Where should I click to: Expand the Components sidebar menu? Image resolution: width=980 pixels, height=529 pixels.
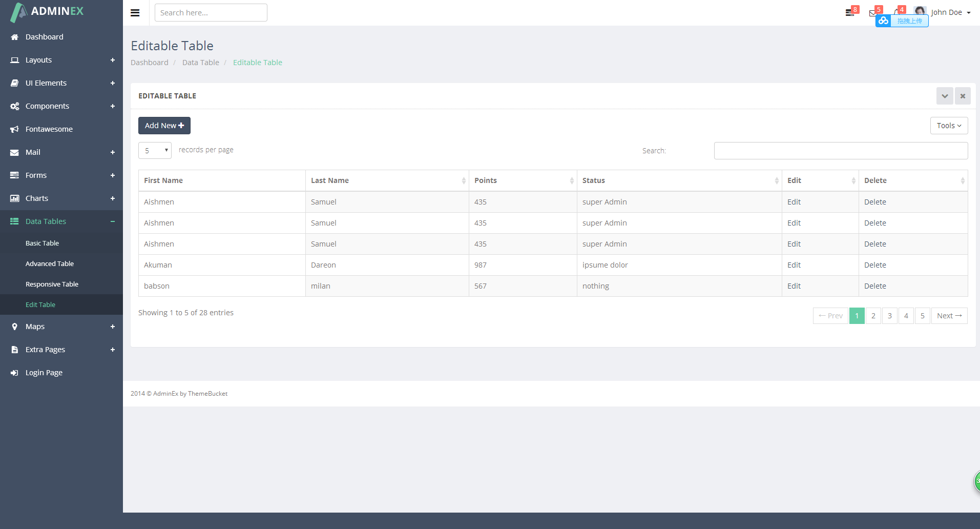(x=61, y=106)
